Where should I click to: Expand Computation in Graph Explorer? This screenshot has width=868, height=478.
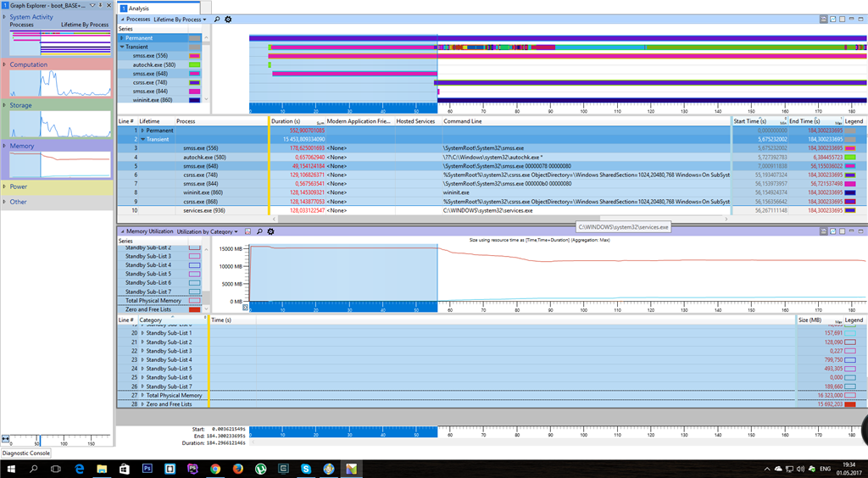(x=5, y=64)
